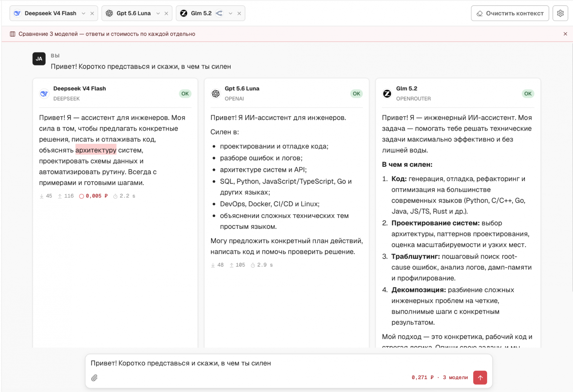Click the timer icon showing 2.9 s

point(253,265)
